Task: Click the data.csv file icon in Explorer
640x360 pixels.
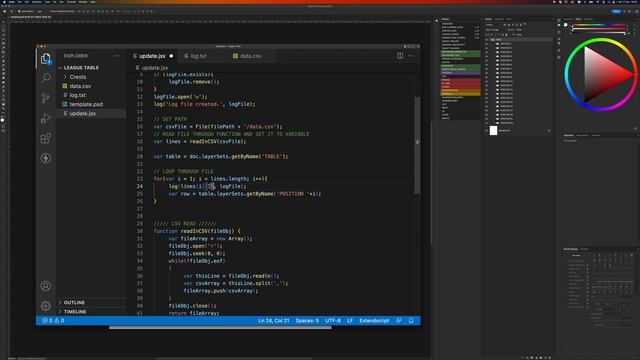Action: [64, 86]
